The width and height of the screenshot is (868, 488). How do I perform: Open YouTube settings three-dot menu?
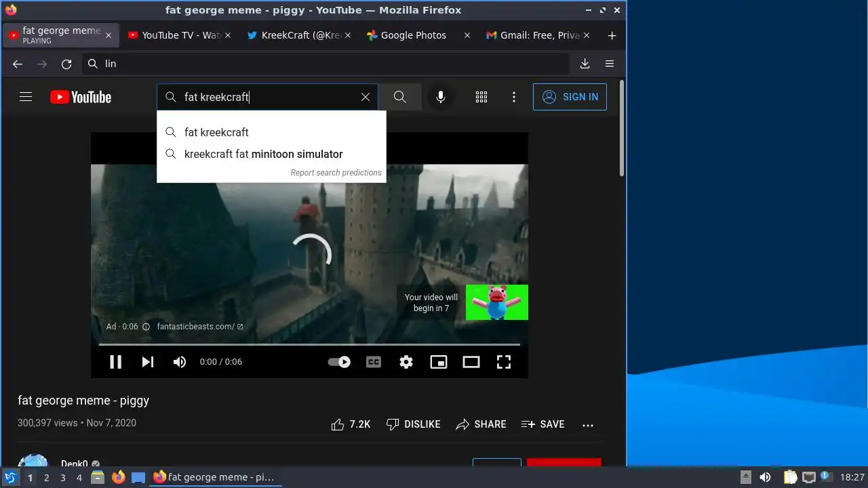point(514,97)
